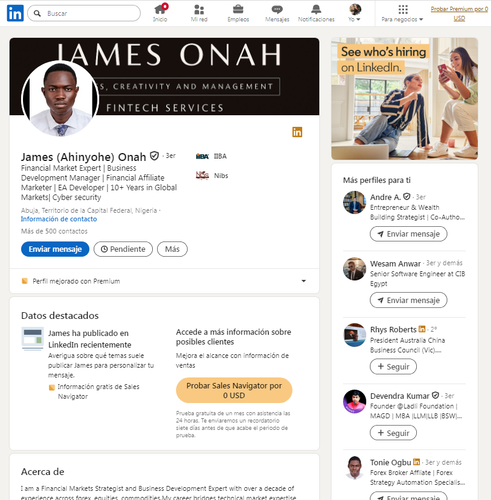This screenshot has width=491, height=500.
Task: Open Tonie Ogbu profile name
Action: coord(391,462)
